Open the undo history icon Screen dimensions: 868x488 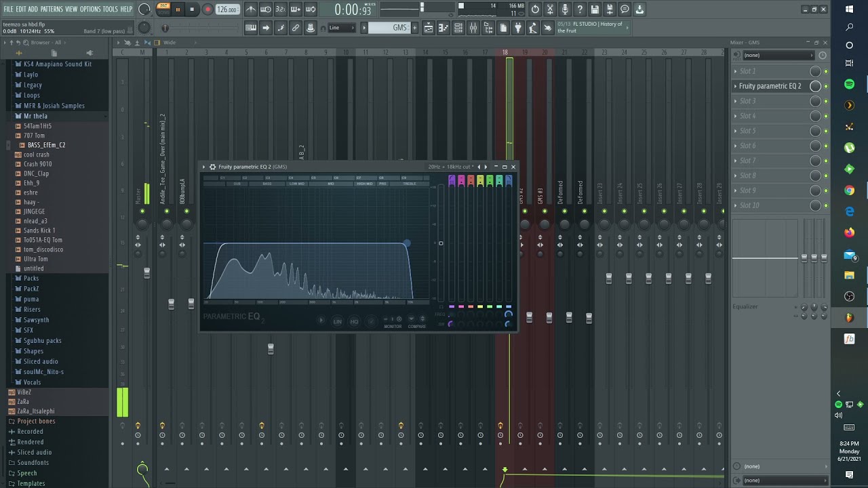point(535,9)
